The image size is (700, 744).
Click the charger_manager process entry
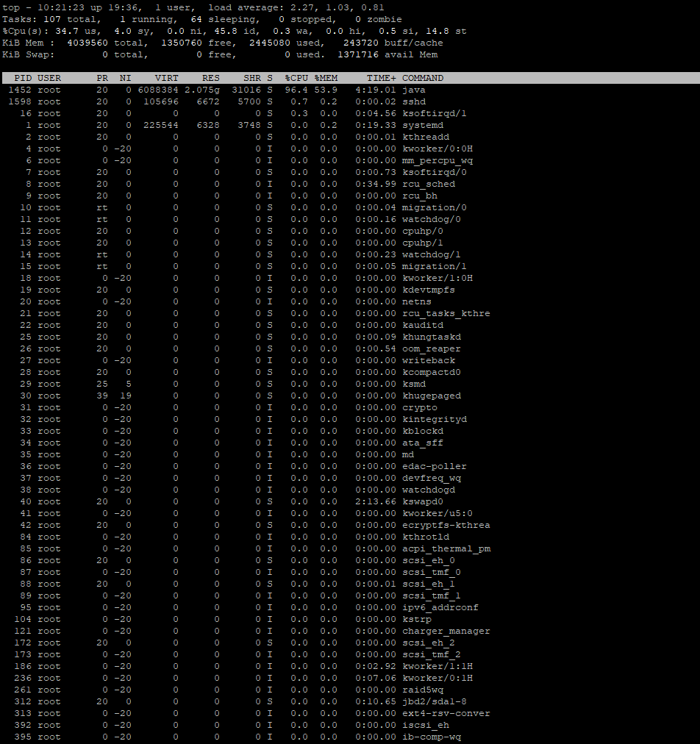pyautogui.click(x=446, y=631)
